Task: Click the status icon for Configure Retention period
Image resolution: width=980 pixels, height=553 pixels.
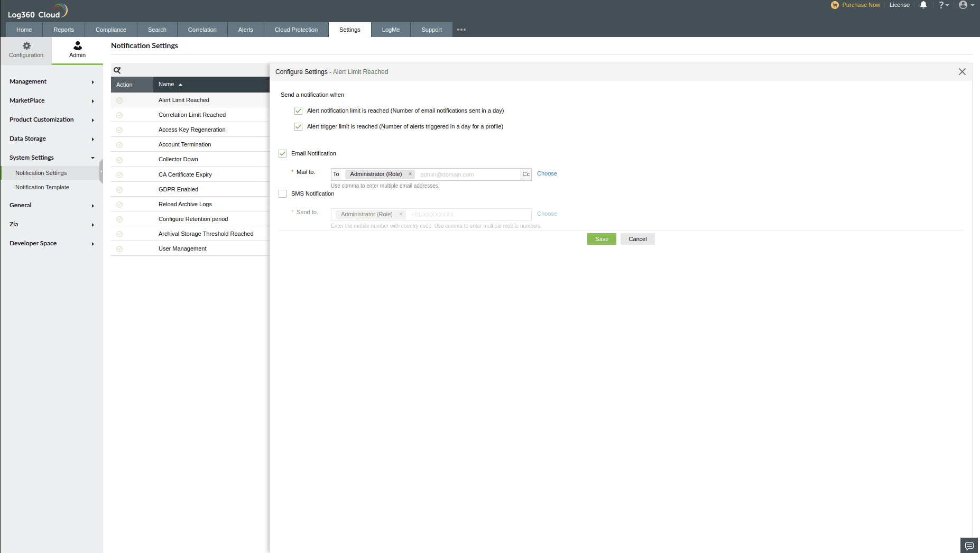Action: 119,219
